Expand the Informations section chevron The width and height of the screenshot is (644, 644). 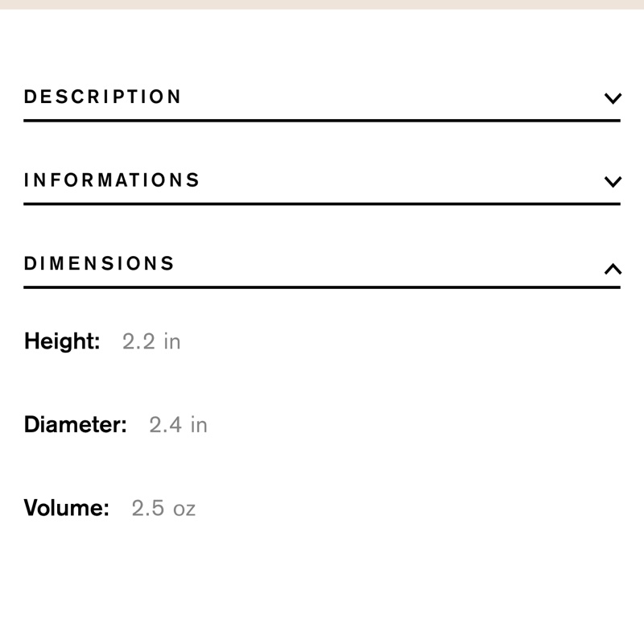(613, 181)
